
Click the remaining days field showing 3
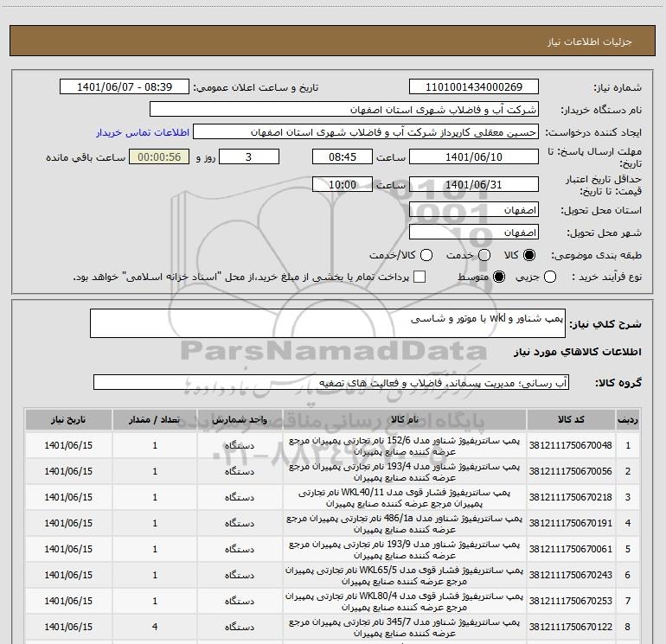click(x=249, y=157)
